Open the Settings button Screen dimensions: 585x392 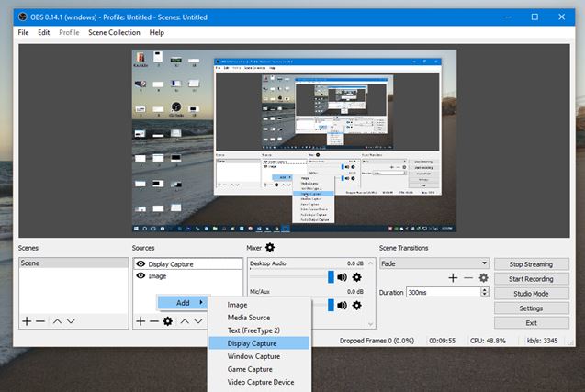pos(531,308)
